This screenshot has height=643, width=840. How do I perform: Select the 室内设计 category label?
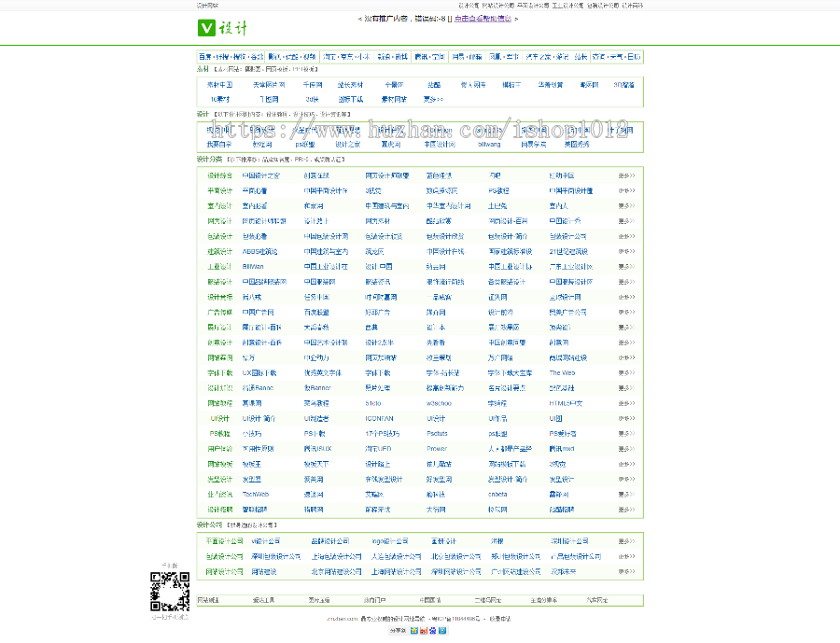click(219, 205)
